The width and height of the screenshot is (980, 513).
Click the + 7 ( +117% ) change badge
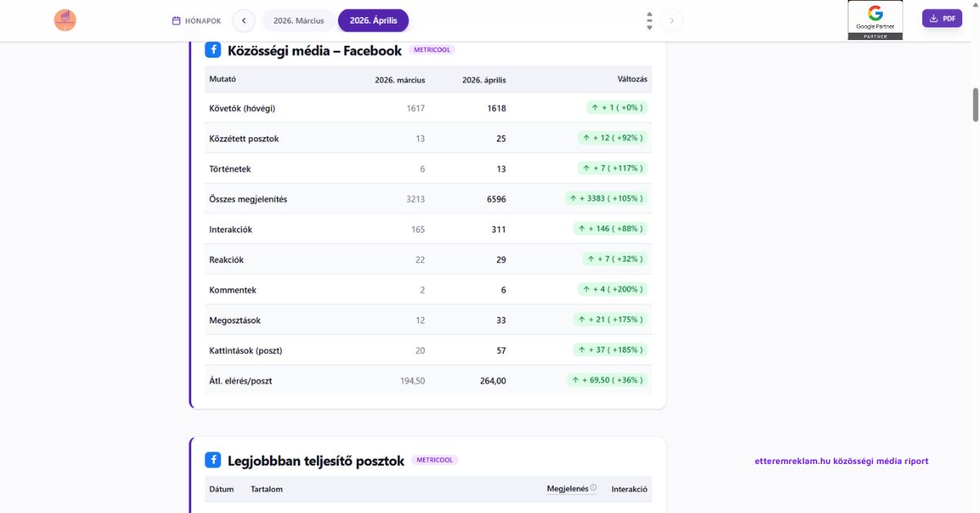click(x=612, y=168)
